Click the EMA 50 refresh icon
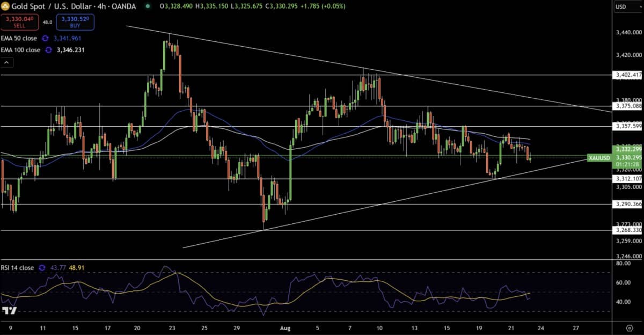Screen dimensions: 644x335 45,39
